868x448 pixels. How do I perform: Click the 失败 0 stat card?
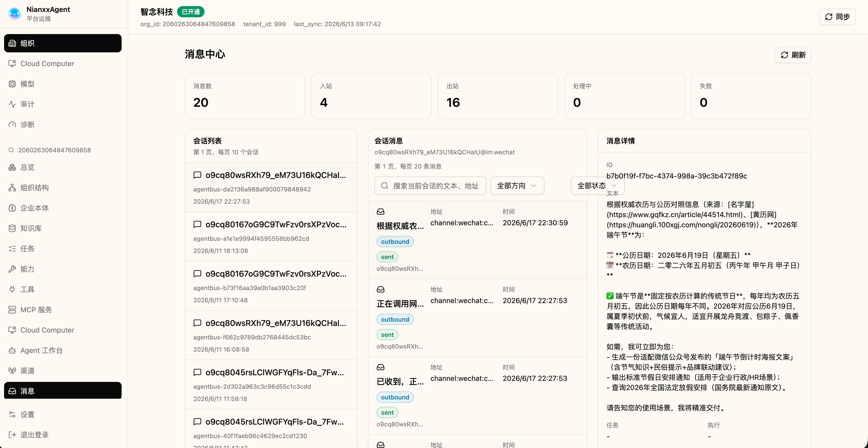[751, 96]
